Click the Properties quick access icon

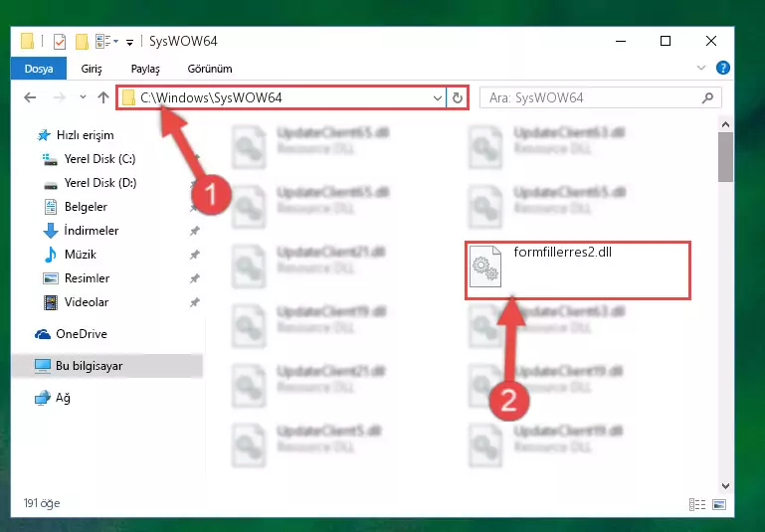[x=59, y=42]
